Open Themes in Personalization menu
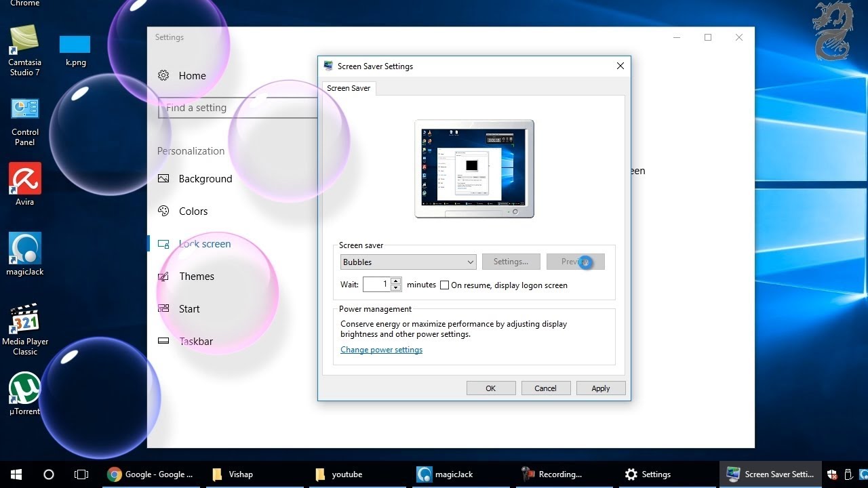Screen dimensions: 868x488 click(197, 277)
